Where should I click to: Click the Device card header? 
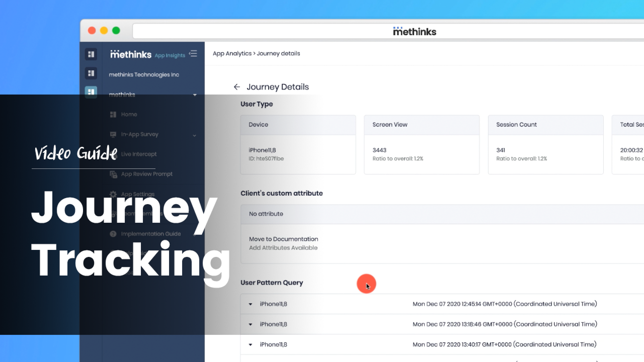point(298,125)
